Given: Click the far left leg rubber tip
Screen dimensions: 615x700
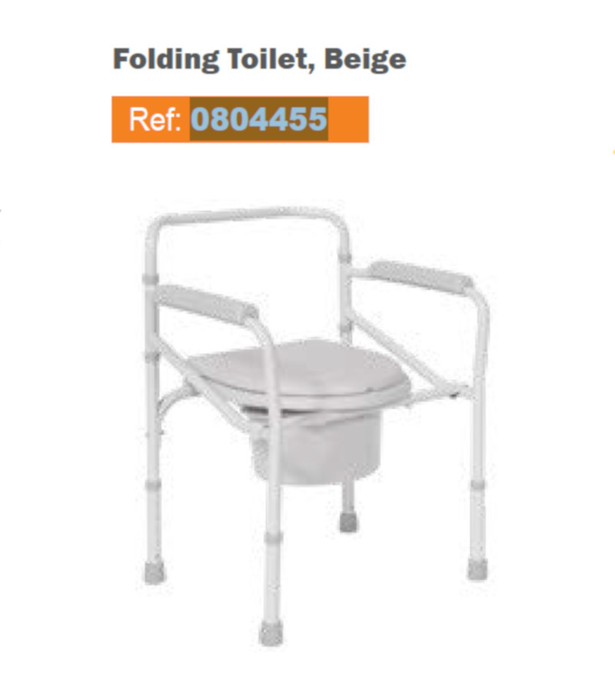Looking at the screenshot, I should 154,572.
